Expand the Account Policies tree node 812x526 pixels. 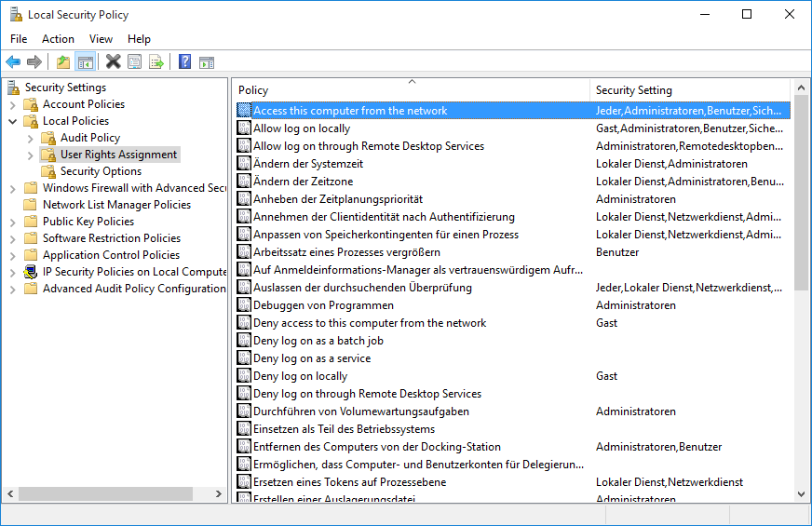tap(13, 104)
